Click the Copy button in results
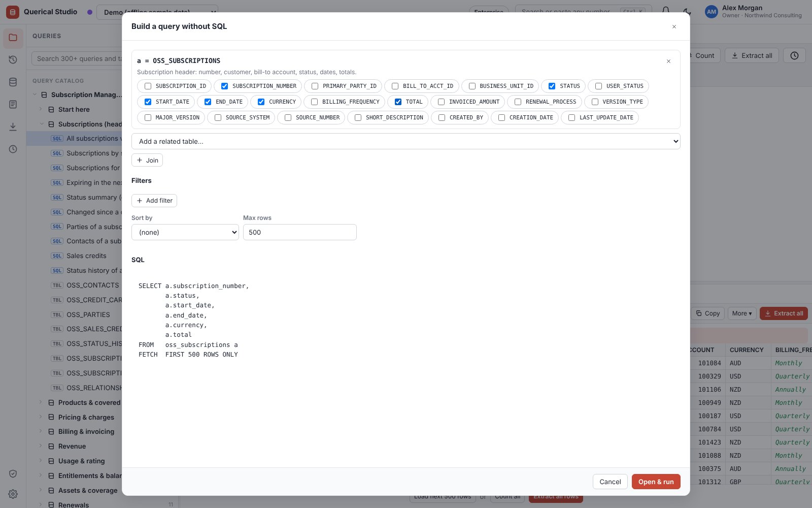Screen dimensions: 812x508 click(x=707, y=313)
